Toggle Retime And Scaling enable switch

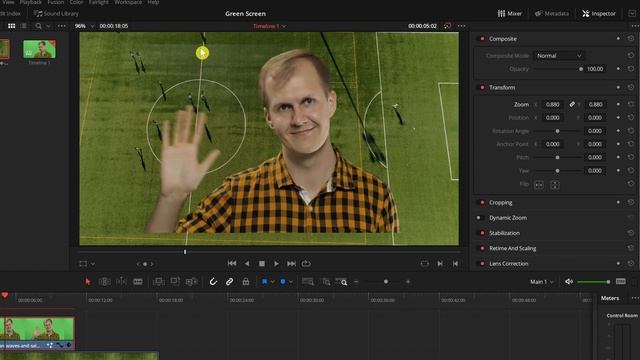click(x=482, y=248)
